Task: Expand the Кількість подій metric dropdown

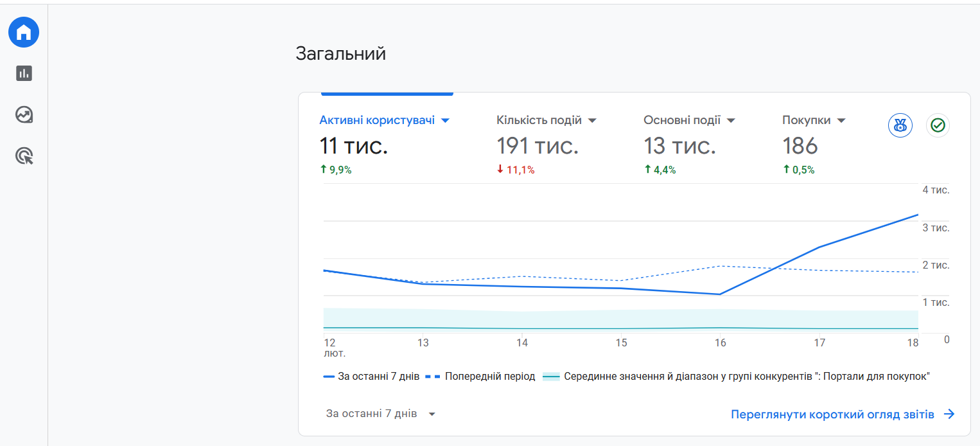Action: click(592, 120)
